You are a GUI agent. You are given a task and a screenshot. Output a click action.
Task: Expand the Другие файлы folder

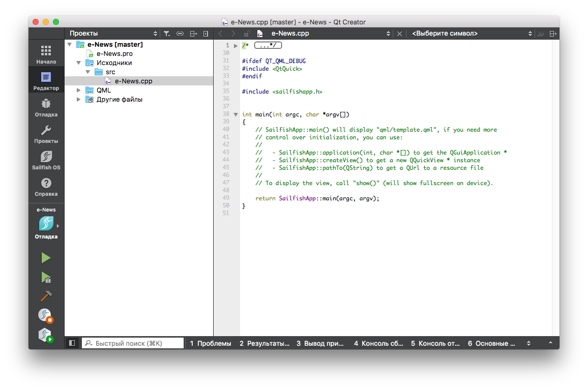[79, 99]
